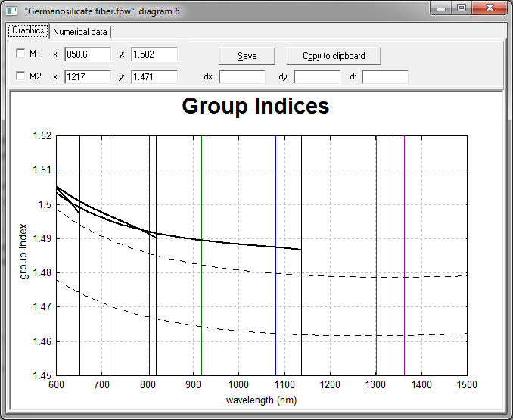513x420 pixels.
Task: Click the 1000 x-axis tick label
Action: [238, 384]
